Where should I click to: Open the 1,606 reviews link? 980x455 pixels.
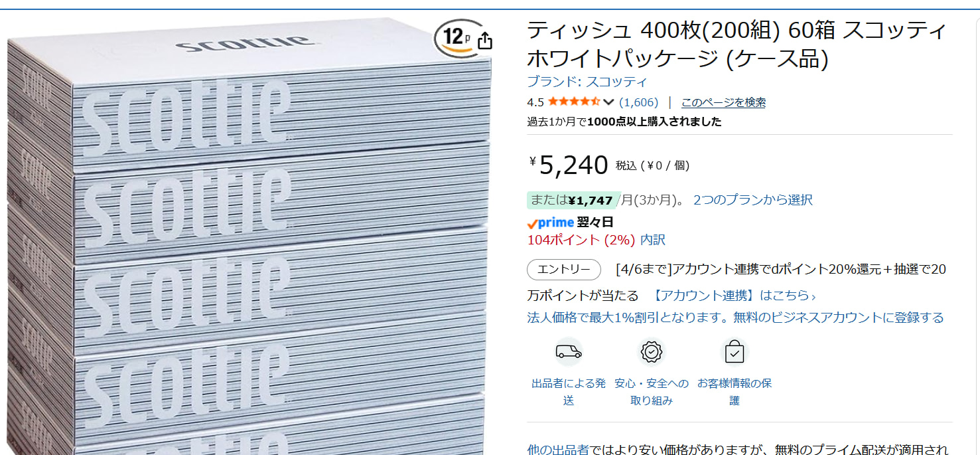638,102
